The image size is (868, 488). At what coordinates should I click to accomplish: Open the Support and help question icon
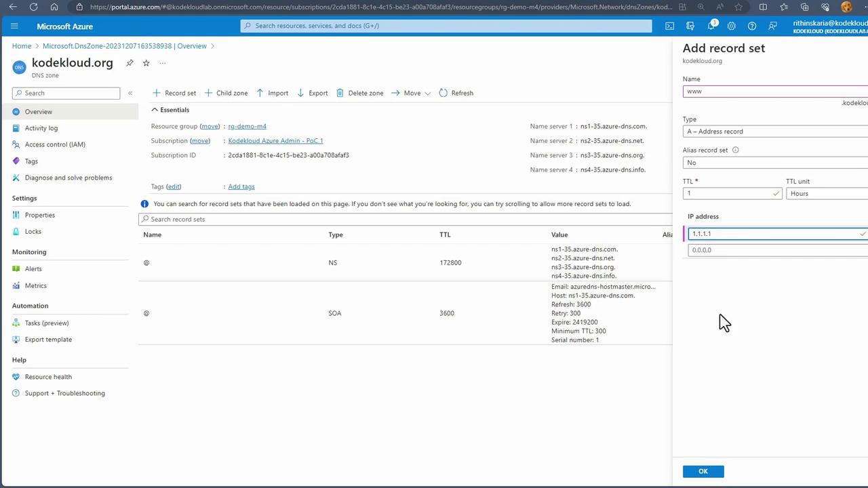752,26
